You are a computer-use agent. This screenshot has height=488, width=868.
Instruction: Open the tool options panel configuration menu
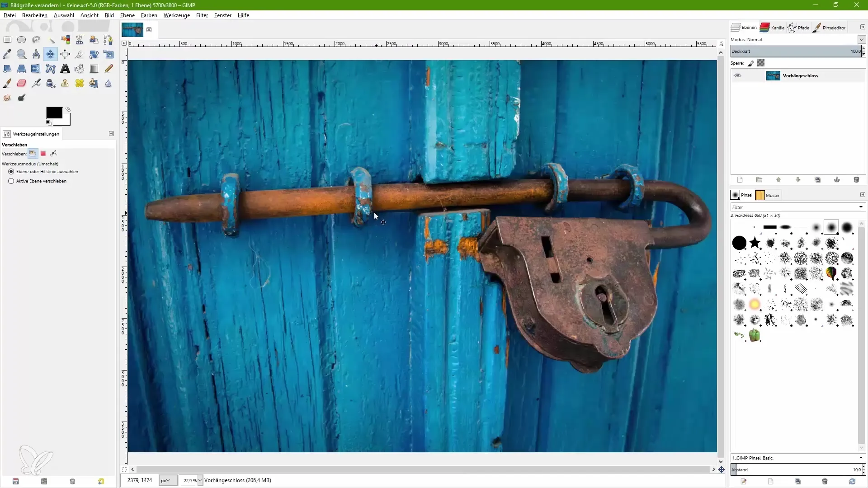[x=111, y=134]
